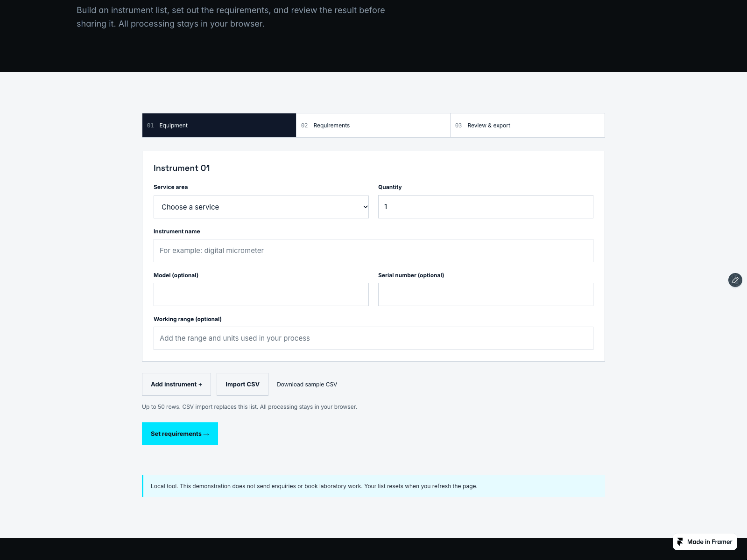This screenshot has width=747, height=560.
Task: Click the Set requirements button
Action: (180, 434)
